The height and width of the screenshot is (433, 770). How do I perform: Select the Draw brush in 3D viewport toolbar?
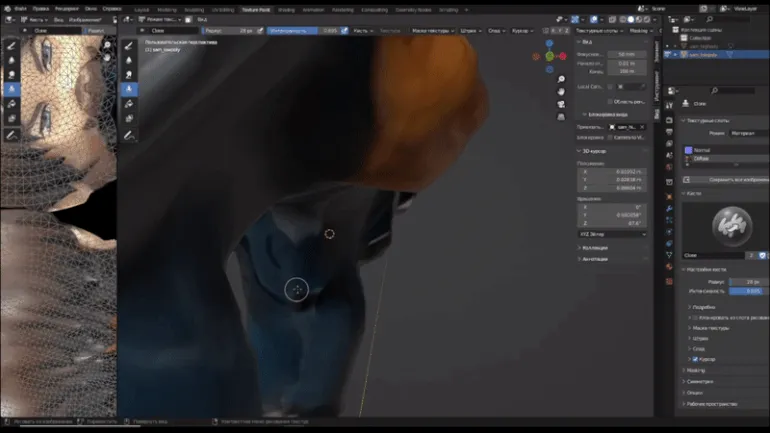(x=129, y=45)
